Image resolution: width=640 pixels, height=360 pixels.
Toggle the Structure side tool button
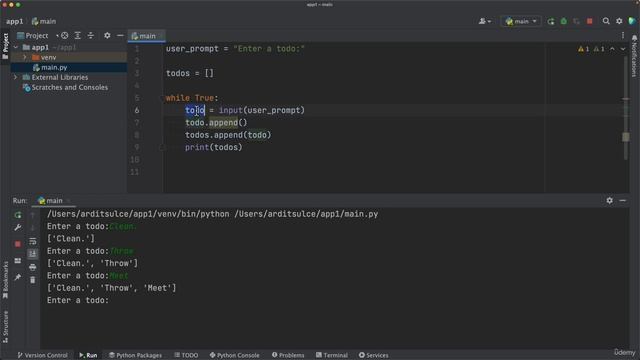(x=5, y=327)
